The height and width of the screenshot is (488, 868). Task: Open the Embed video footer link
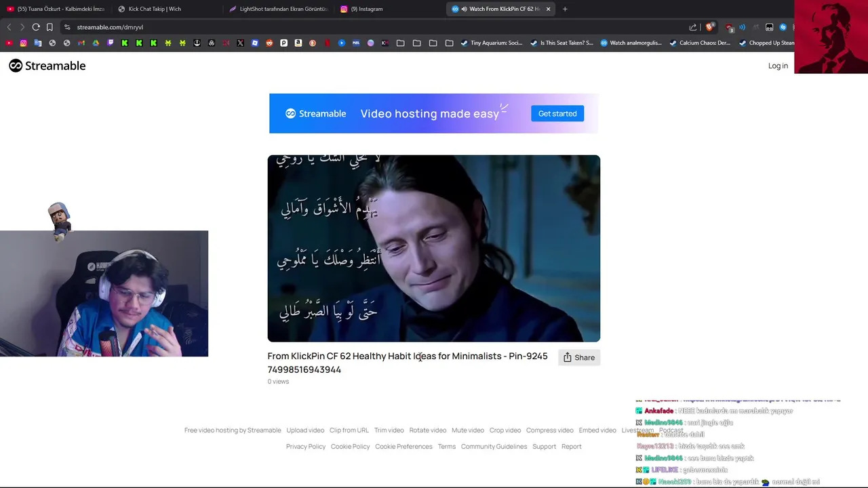coord(597,430)
